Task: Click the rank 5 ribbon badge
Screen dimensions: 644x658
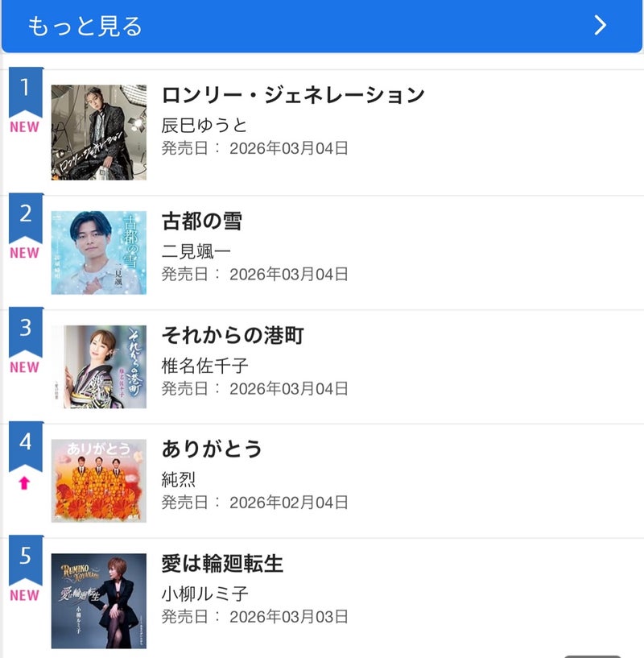Action: [x=25, y=559]
